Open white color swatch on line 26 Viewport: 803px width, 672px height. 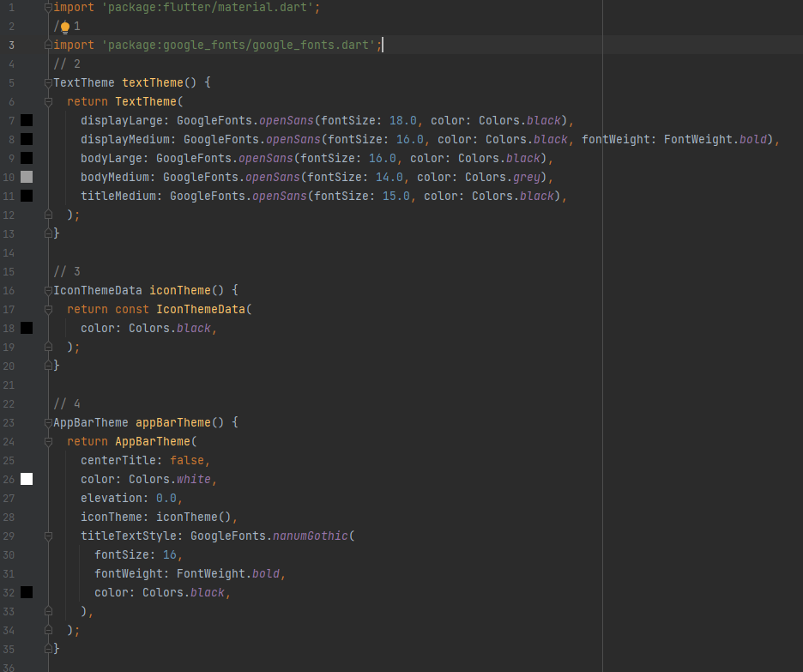tap(27, 479)
